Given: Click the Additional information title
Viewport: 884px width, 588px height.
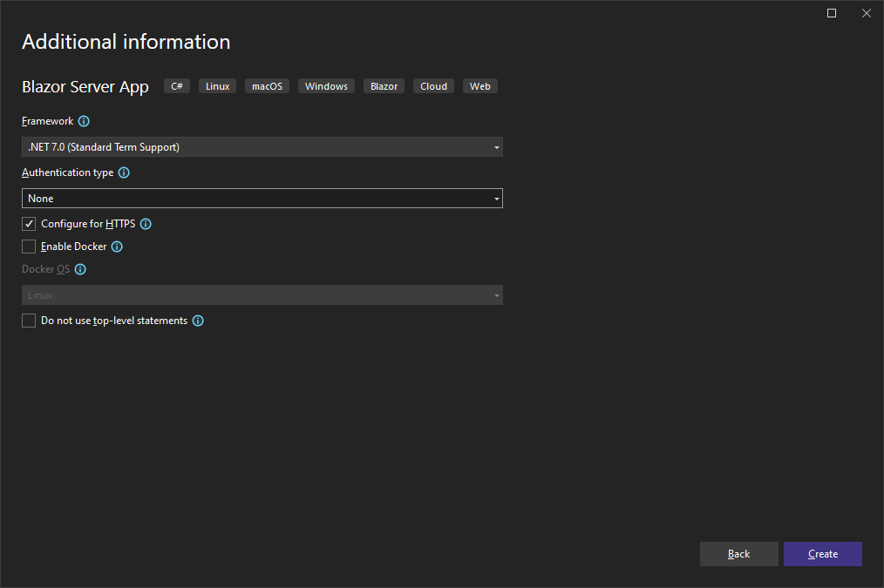Looking at the screenshot, I should 126,42.
